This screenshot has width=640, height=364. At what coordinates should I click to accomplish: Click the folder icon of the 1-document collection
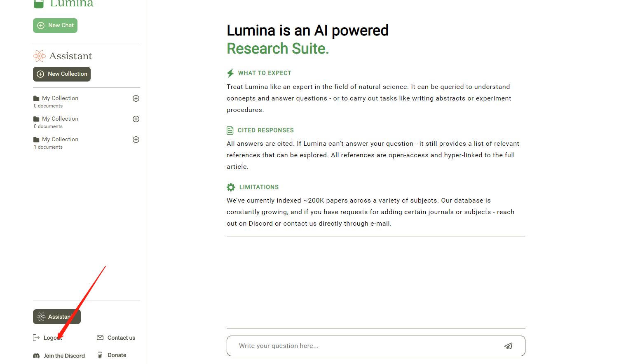click(36, 139)
